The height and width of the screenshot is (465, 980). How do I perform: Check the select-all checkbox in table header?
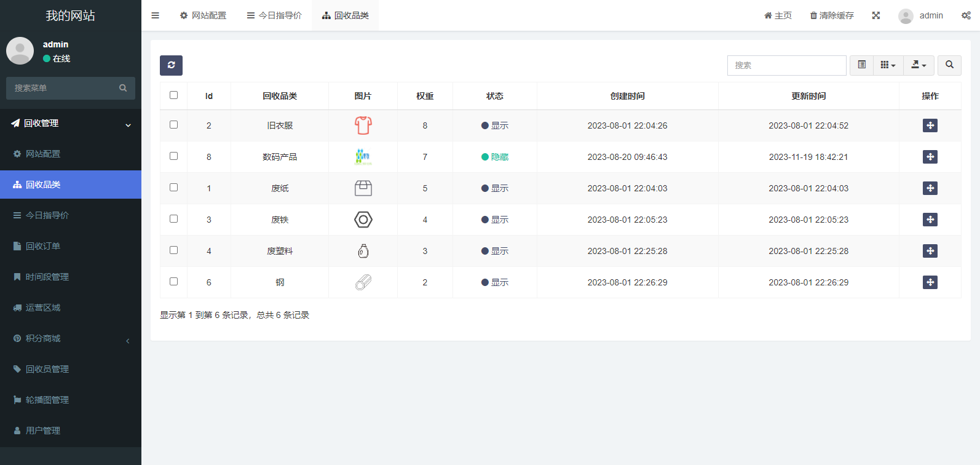point(173,95)
